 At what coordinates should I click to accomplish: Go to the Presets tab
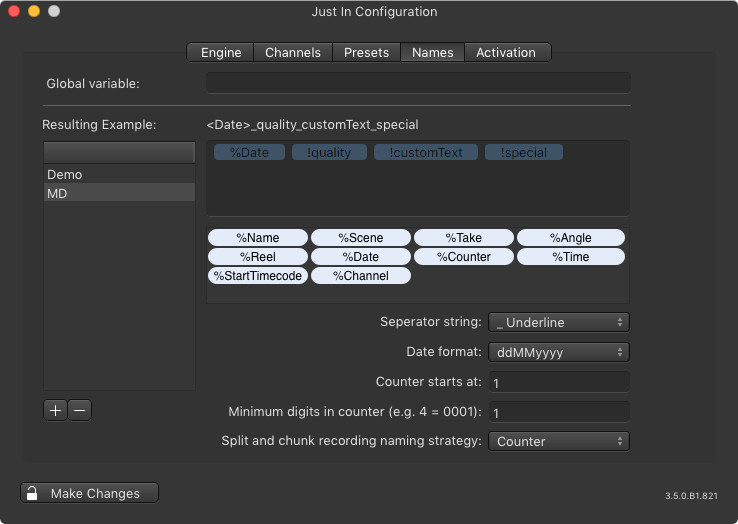(366, 52)
